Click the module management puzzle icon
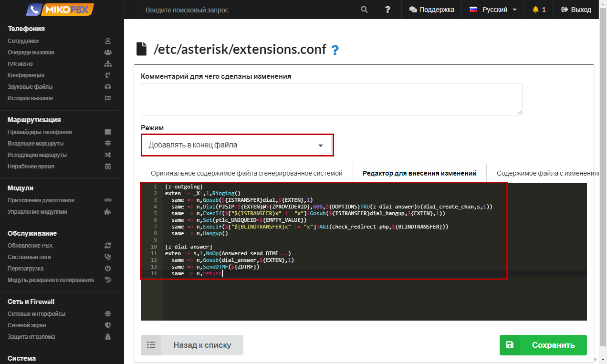Image resolution: width=607 pixels, height=364 pixels. click(108, 212)
